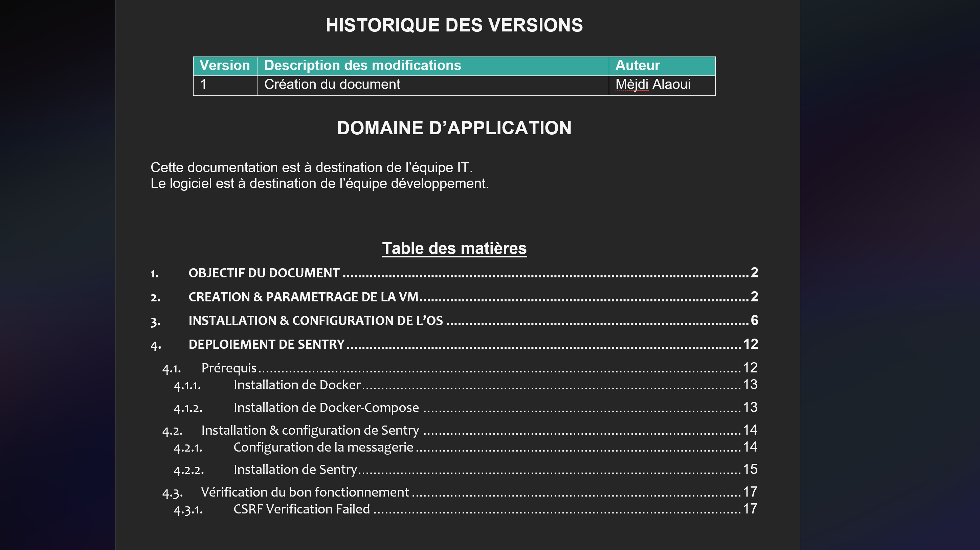Viewport: 980px width, 550px height.
Task: Open the OBJECTIF DU DOCUMENT contents entry
Action: point(264,273)
